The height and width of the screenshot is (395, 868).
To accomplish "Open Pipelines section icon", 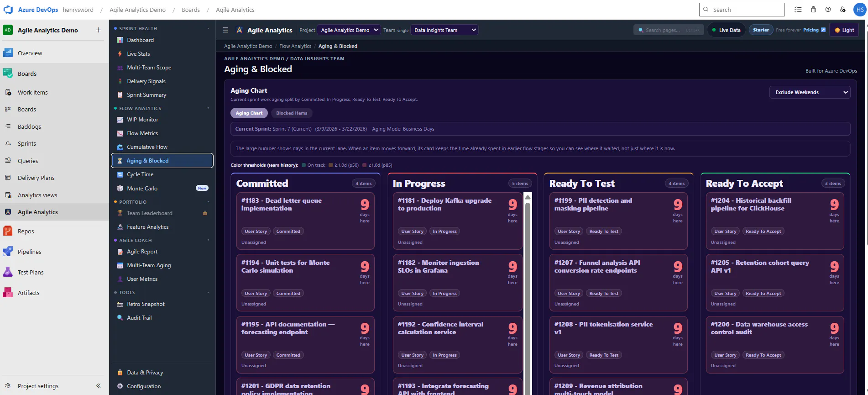I will click(x=8, y=252).
